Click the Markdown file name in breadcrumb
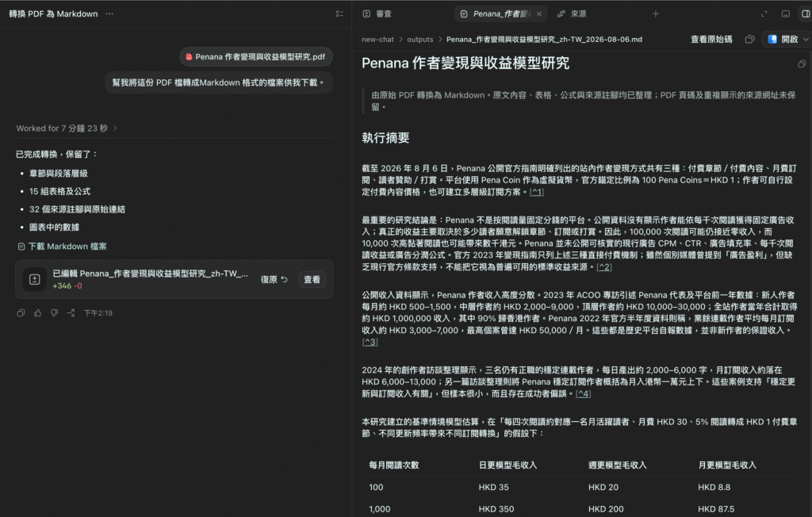This screenshot has width=812, height=517. click(544, 40)
